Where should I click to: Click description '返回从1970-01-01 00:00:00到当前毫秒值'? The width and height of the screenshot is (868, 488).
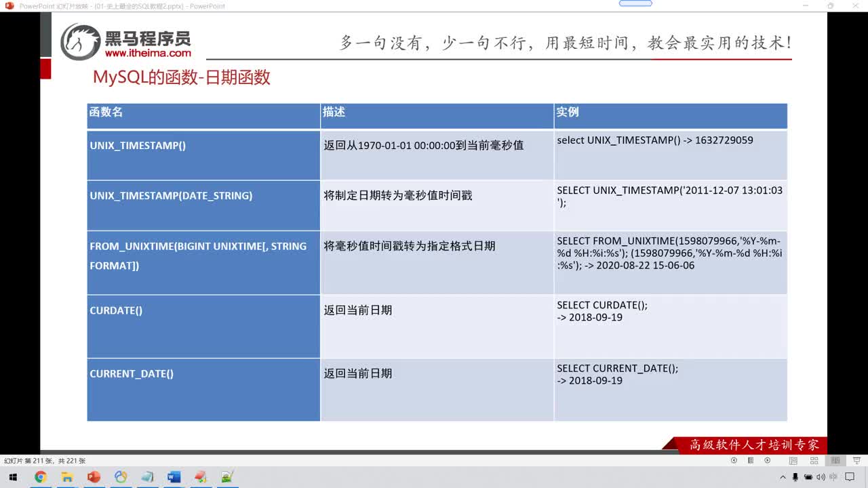(x=424, y=145)
